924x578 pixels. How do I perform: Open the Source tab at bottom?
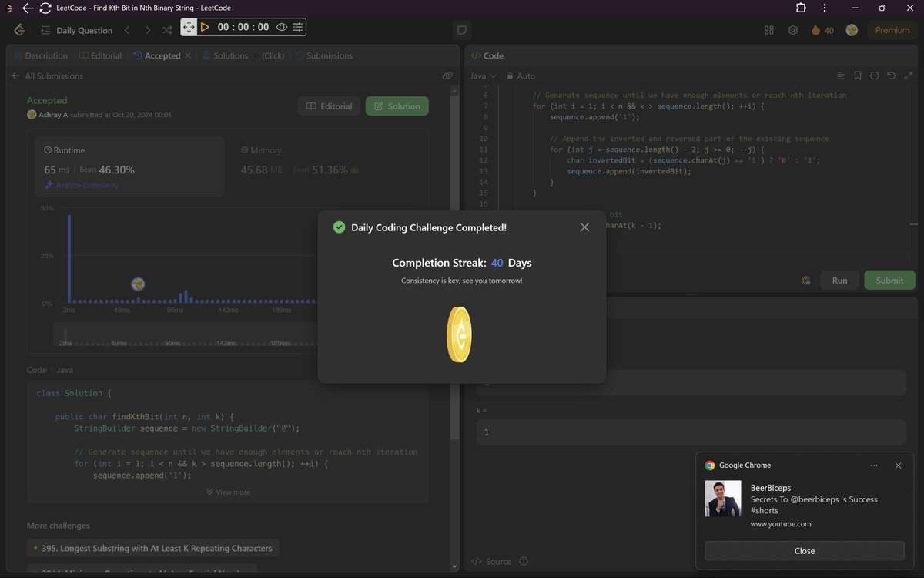[491, 561]
